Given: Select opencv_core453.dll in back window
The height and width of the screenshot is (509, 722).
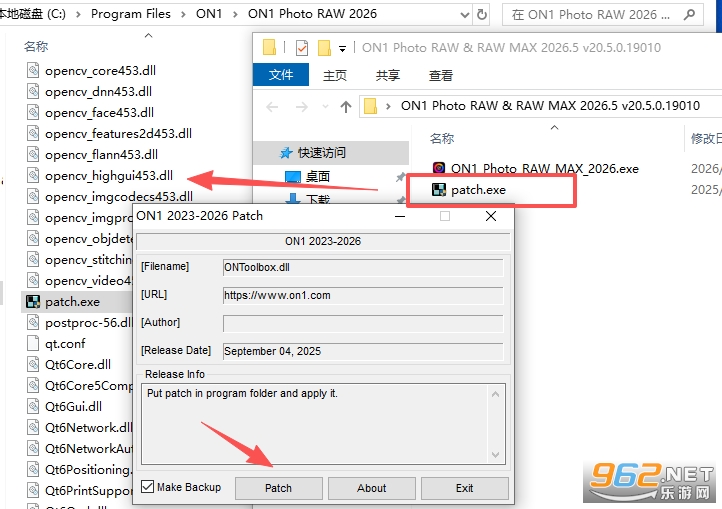Looking at the screenshot, I should pos(100,70).
